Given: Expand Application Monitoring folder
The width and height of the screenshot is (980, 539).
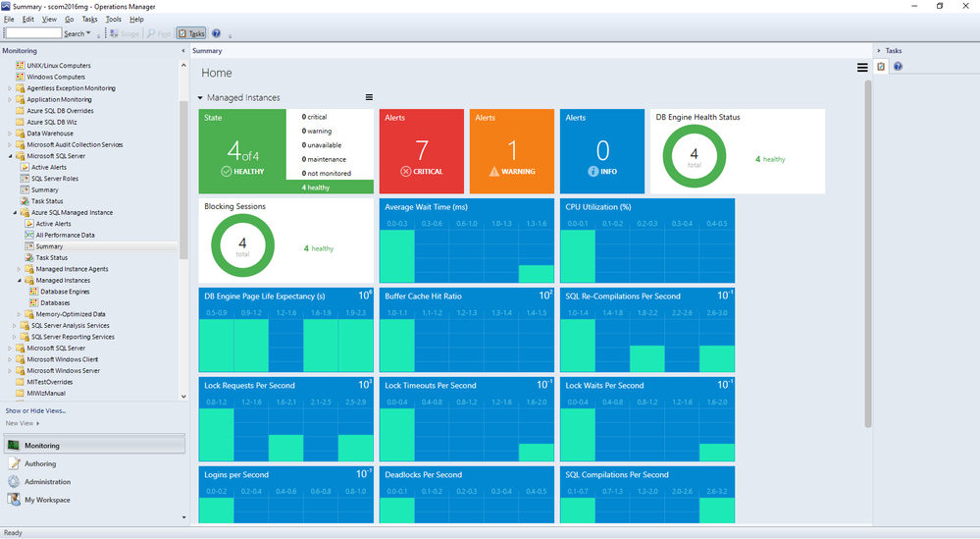Looking at the screenshot, I should (x=10, y=99).
